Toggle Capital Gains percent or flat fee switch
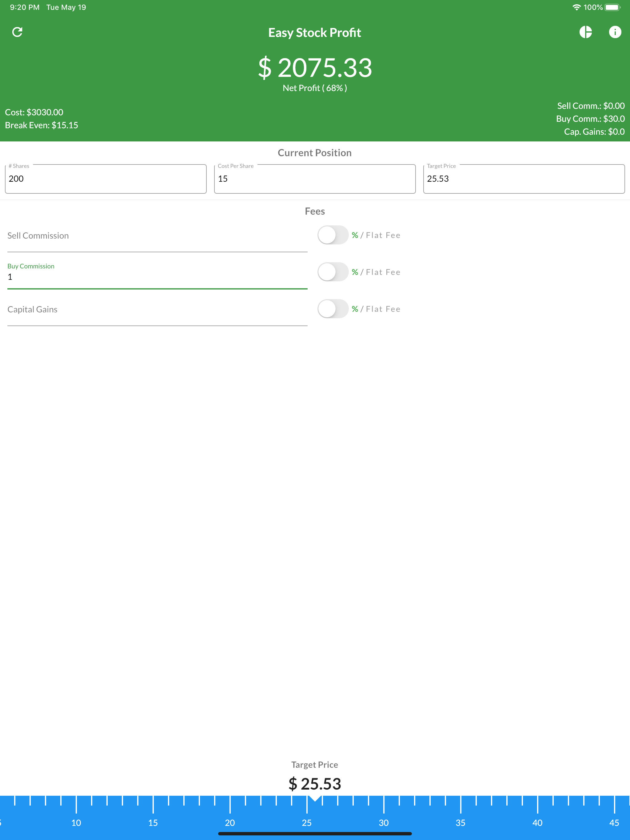This screenshot has width=630, height=840. [333, 309]
